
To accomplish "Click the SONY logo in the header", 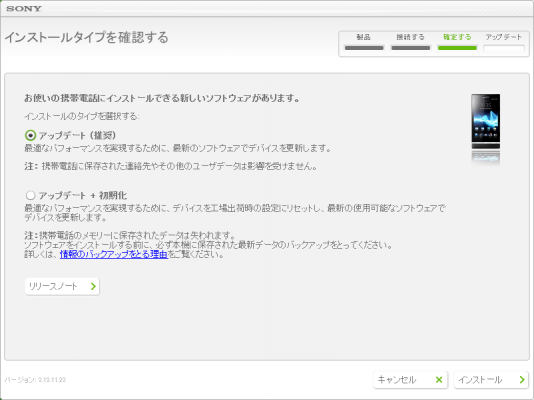I will tap(24, 9).
